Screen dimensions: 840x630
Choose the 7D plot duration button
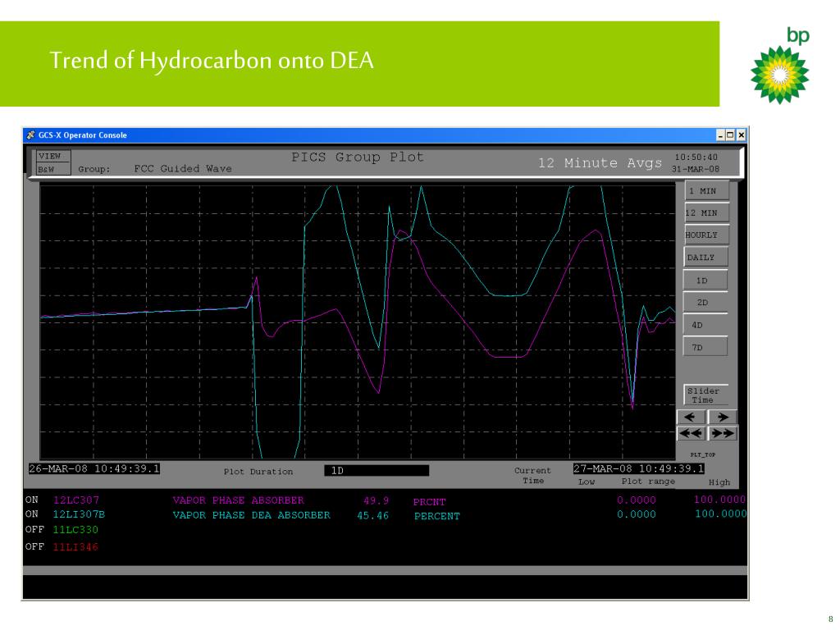click(705, 347)
